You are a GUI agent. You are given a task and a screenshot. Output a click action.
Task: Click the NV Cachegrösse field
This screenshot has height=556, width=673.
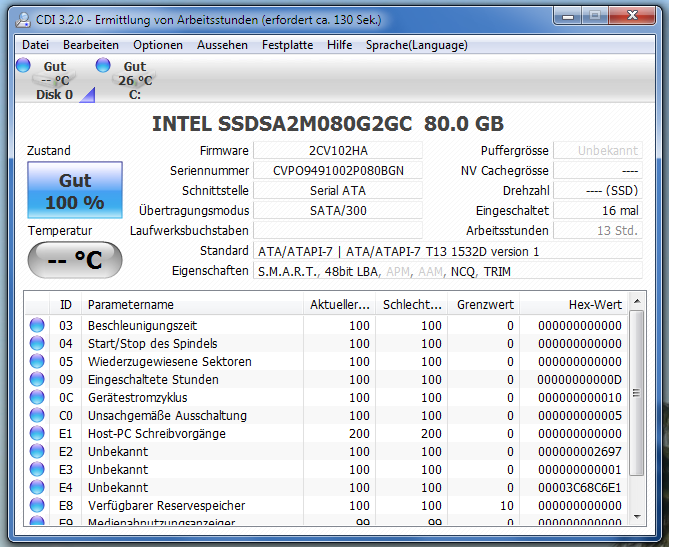pyautogui.click(x=598, y=170)
